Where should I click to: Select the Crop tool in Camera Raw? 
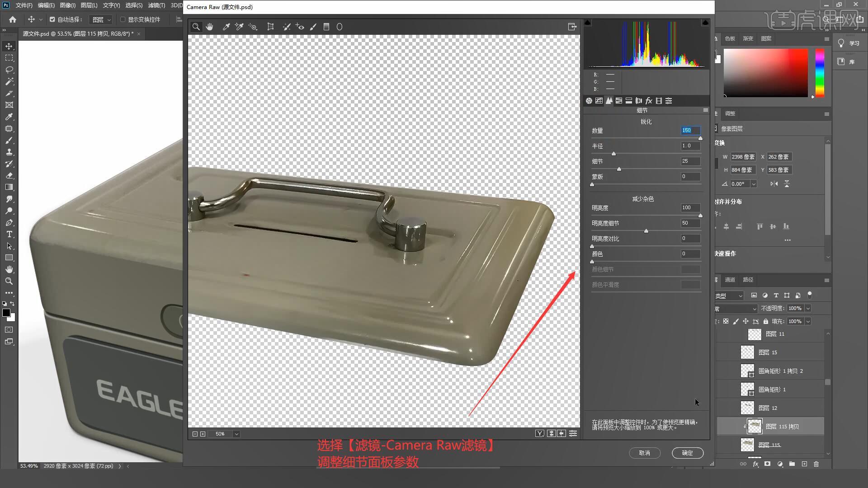pos(270,27)
